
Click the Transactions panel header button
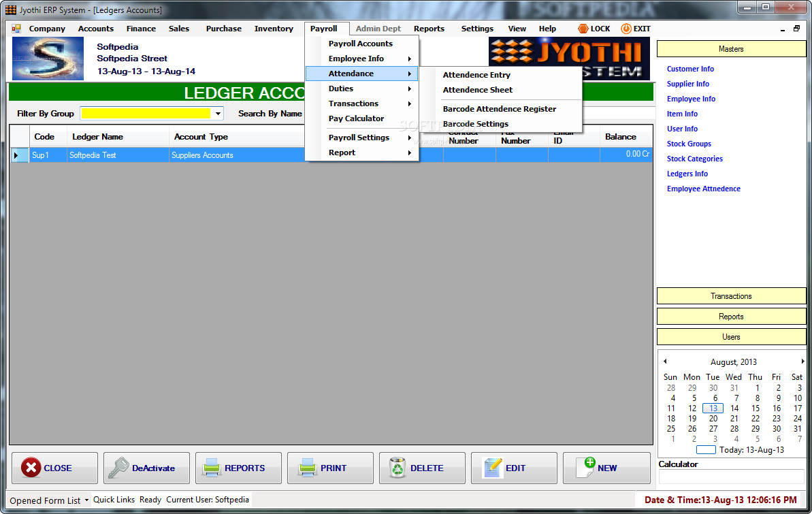[731, 296]
